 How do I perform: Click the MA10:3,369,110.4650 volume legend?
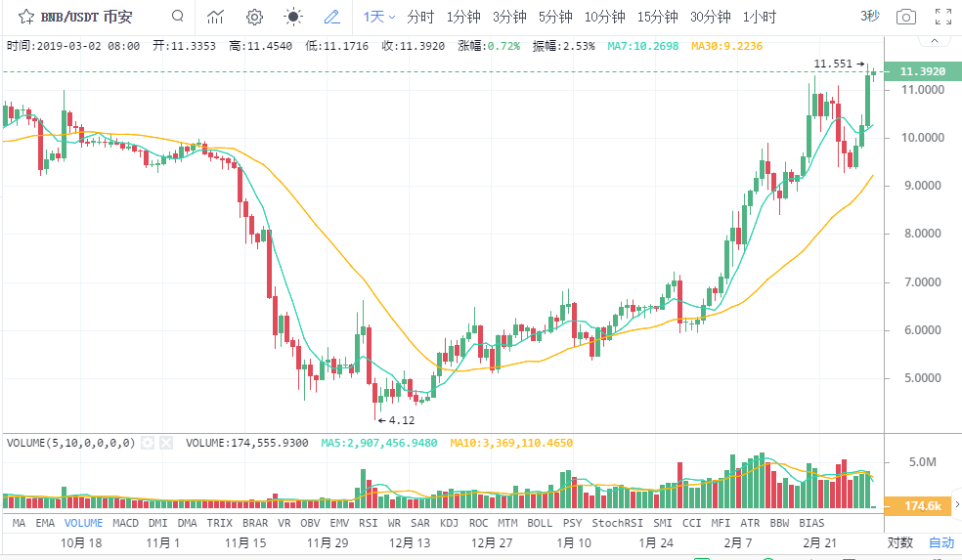point(511,443)
